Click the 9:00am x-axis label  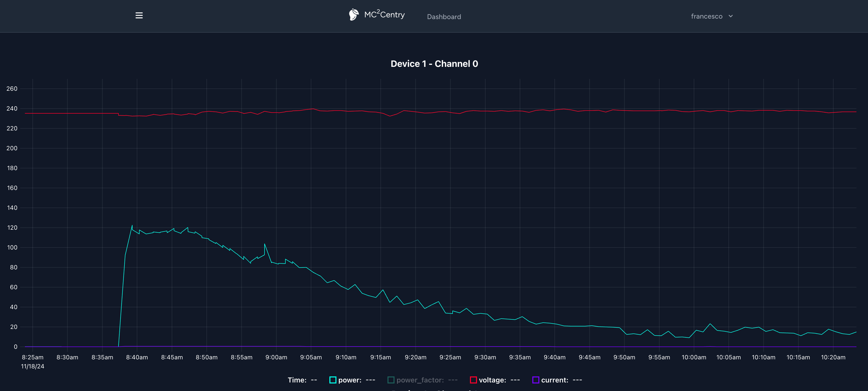[276, 357]
